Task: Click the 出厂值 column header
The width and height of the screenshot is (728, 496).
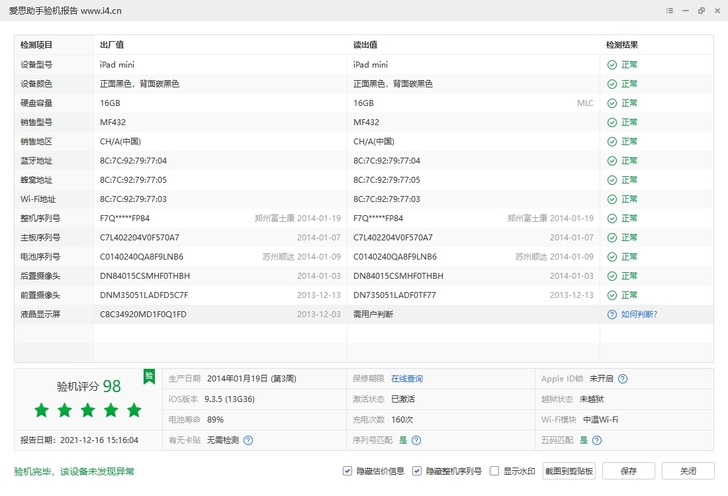Action: point(111,45)
